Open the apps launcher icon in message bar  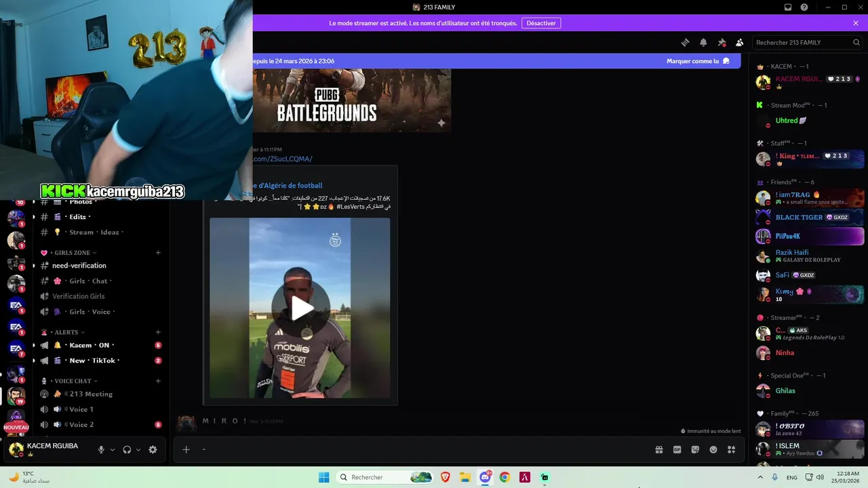point(732,449)
